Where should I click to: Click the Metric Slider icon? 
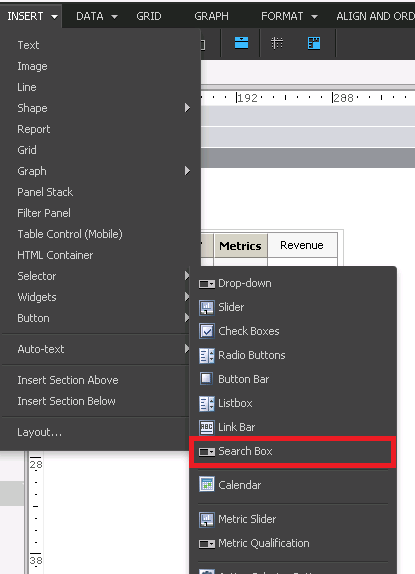point(207,519)
